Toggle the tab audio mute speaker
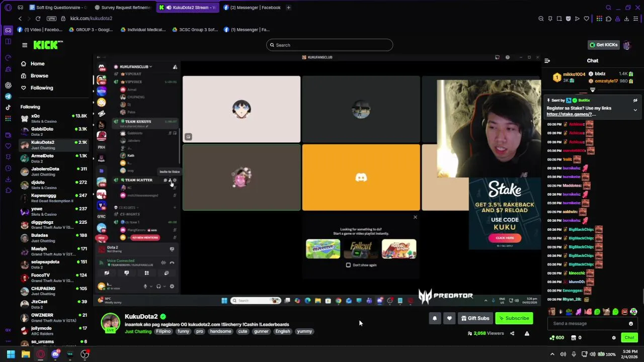 tap(169, 8)
